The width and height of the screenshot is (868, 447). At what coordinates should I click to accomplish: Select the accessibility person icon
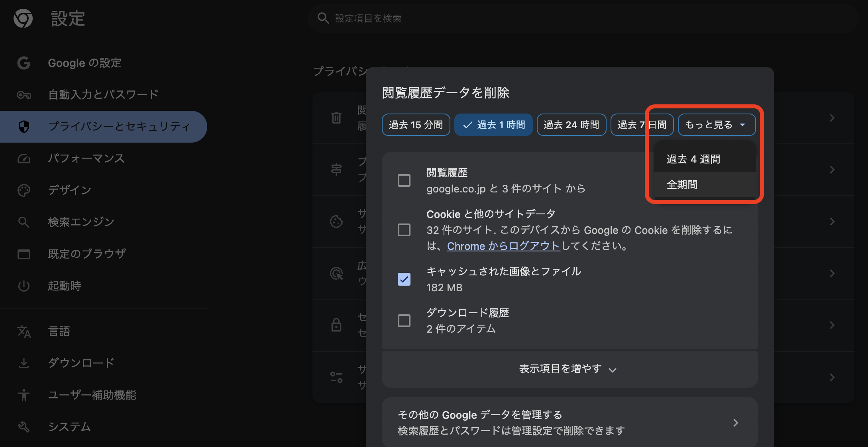pyautogui.click(x=24, y=395)
